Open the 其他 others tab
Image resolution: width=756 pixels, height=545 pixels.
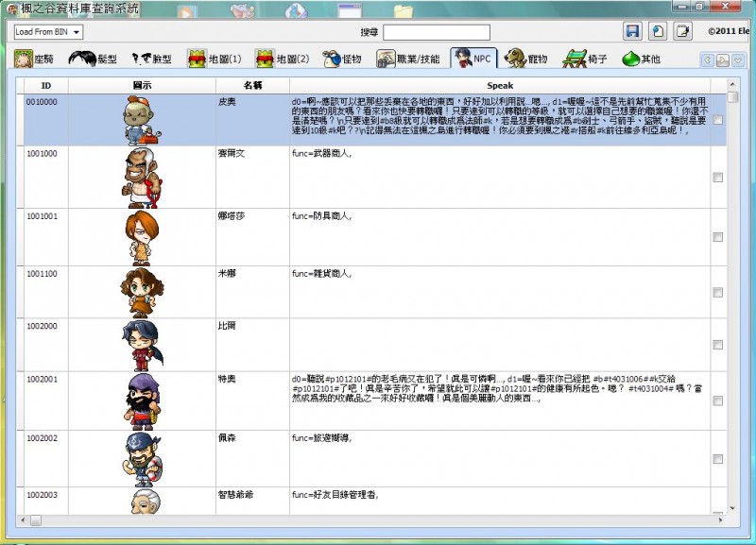(642, 59)
